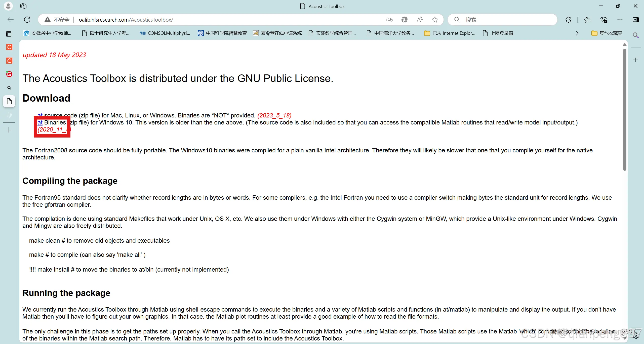The width and height of the screenshot is (644, 344).
Task: Toggle the browser sidebar panel button
Action: (636, 20)
